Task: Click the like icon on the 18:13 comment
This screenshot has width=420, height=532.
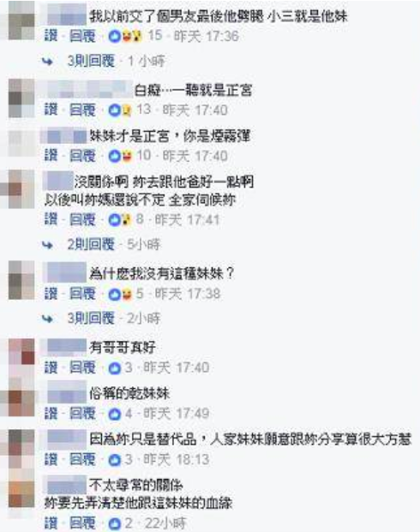Action: [115, 460]
